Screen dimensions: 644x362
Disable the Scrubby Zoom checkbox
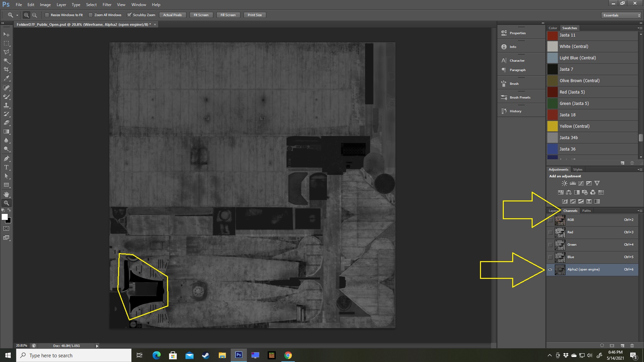point(129,15)
